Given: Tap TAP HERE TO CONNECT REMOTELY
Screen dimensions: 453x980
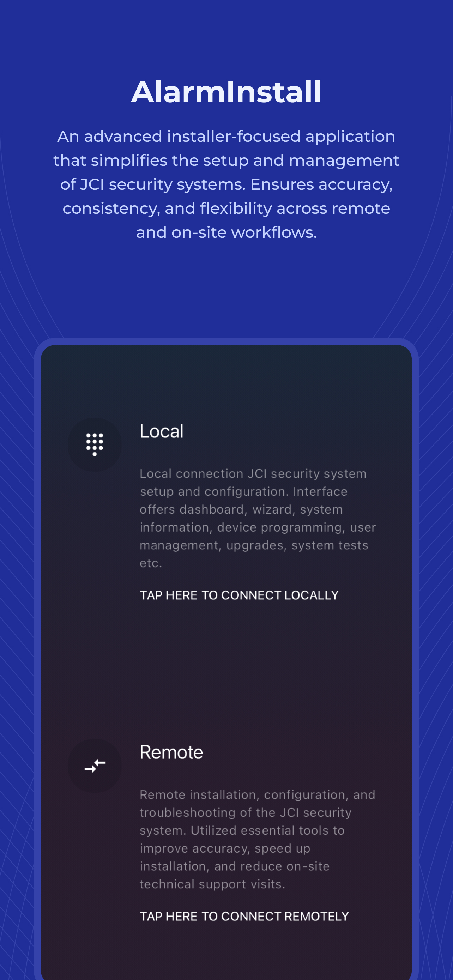Looking at the screenshot, I should click(244, 916).
